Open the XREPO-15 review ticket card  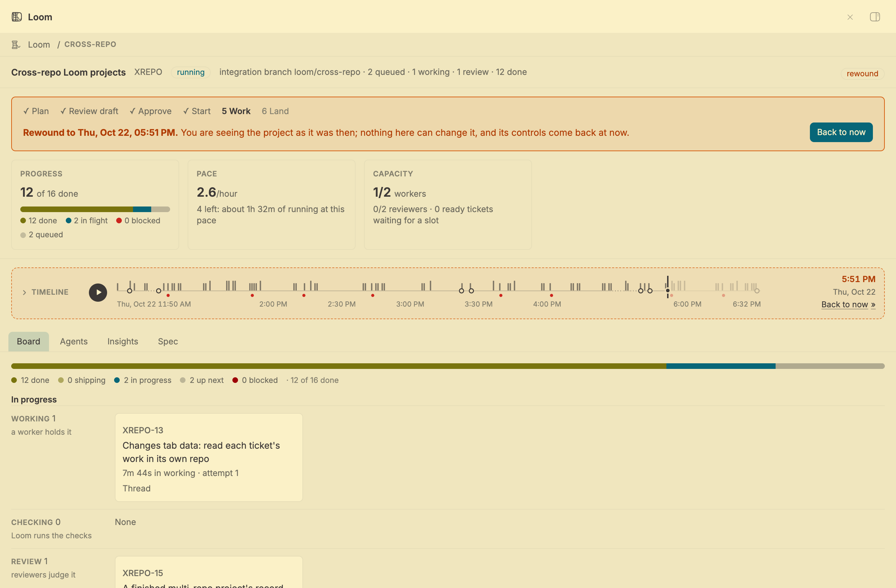pyautogui.click(x=209, y=572)
